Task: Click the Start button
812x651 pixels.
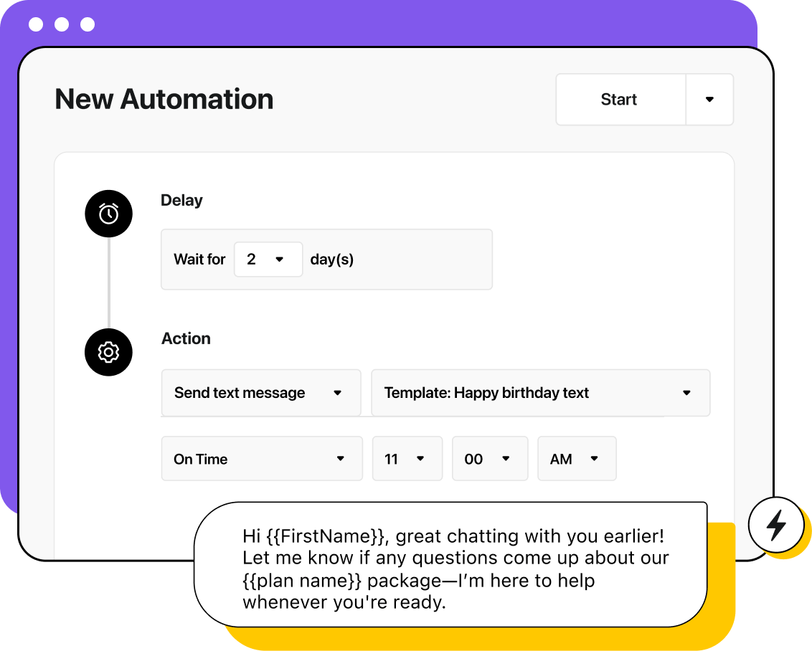Action: (621, 100)
